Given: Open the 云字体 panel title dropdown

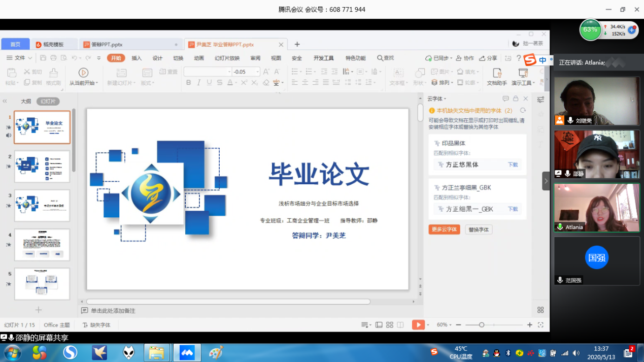Looking at the screenshot, I should coord(436,98).
